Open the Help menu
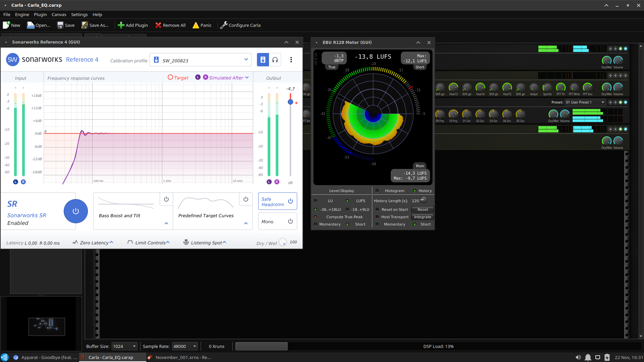 97,14
